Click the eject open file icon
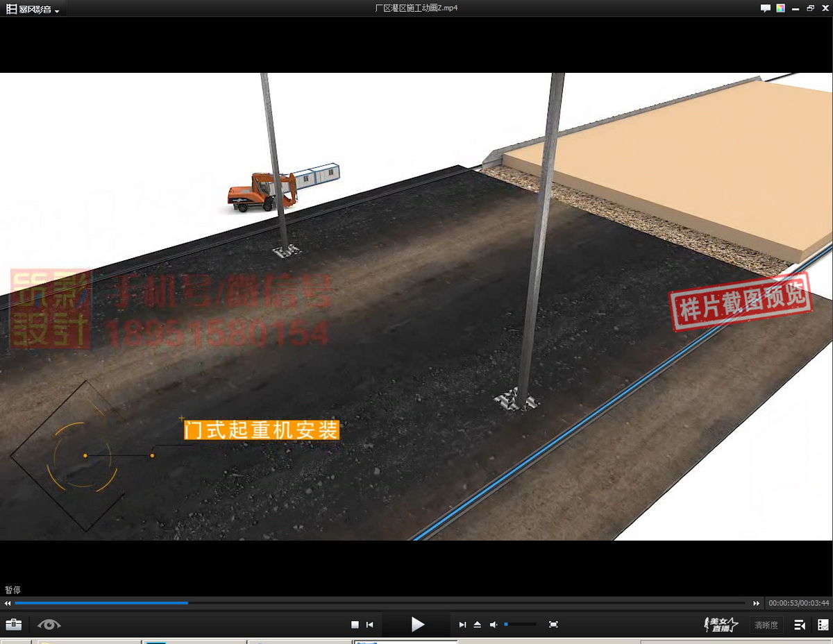833x644 pixels. pyautogui.click(x=478, y=625)
